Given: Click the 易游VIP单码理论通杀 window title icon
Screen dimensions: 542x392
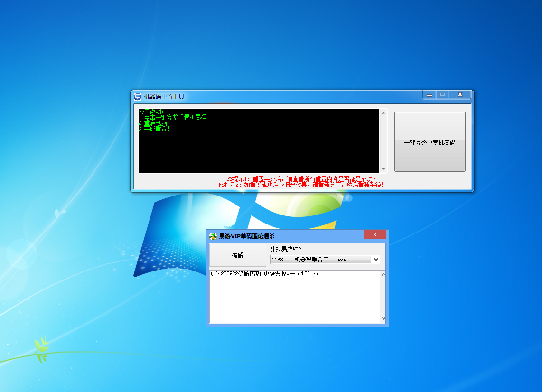Looking at the screenshot, I should point(213,236).
